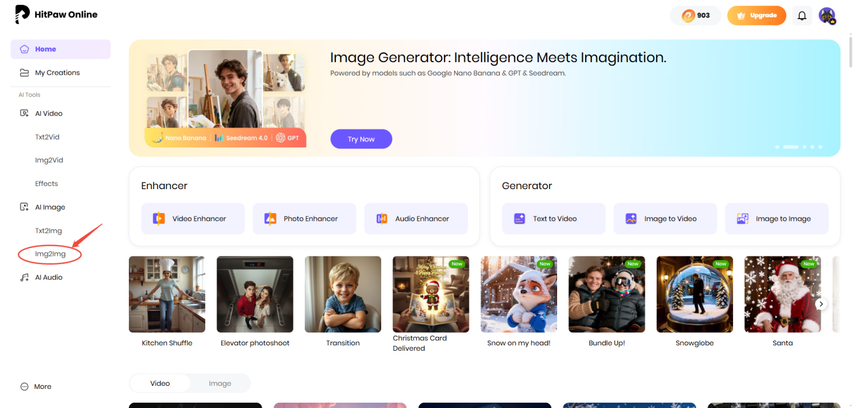The height and width of the screenshot is (408, 853).
Task: Click the user avatar profile icon
Action: [827, 15]
